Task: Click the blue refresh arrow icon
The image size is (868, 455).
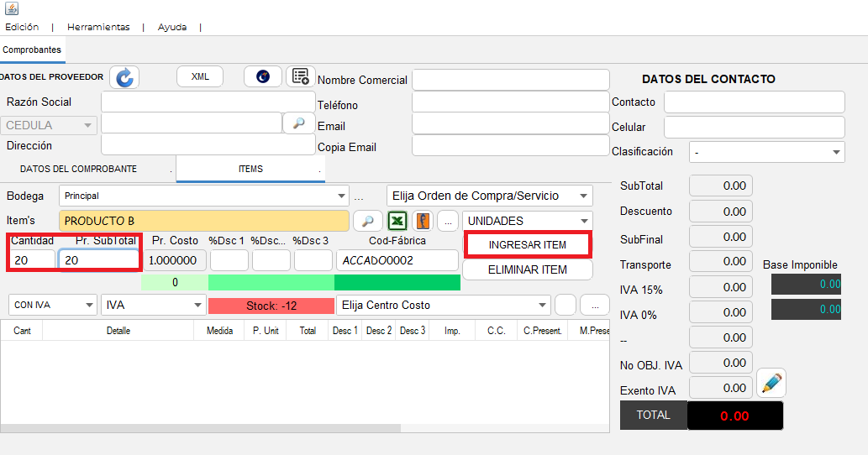Action: pyautogui.click(x=124, y=77)
